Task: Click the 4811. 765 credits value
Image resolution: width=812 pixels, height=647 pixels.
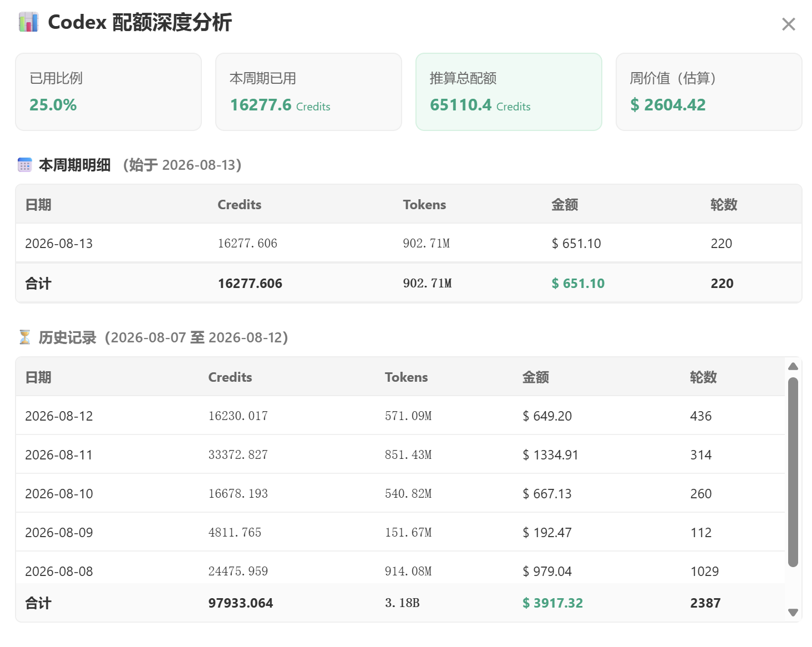Action: tap(235, 533)
